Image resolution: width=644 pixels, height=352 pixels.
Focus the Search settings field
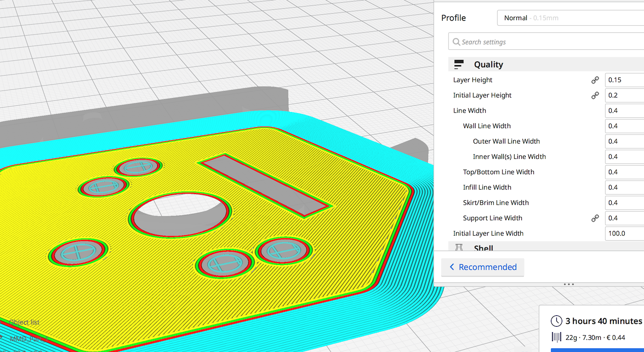tap(546, 42)
